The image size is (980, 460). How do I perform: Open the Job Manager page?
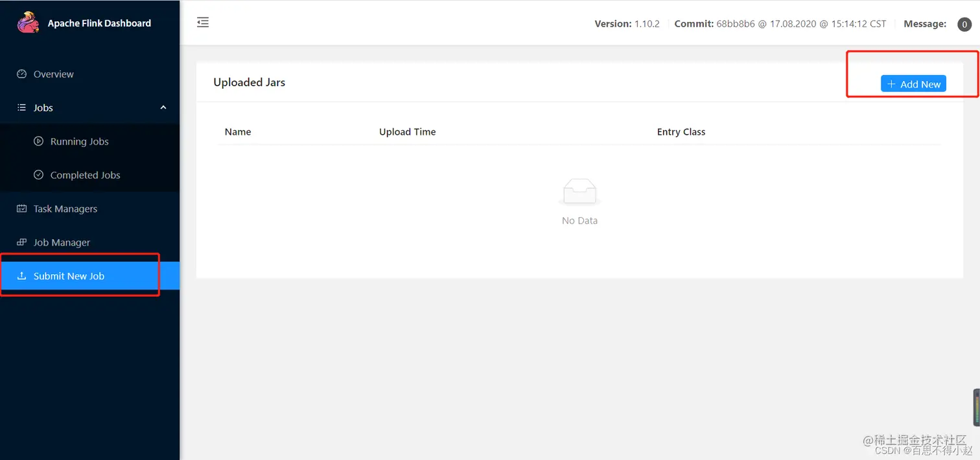pos(89,242)
